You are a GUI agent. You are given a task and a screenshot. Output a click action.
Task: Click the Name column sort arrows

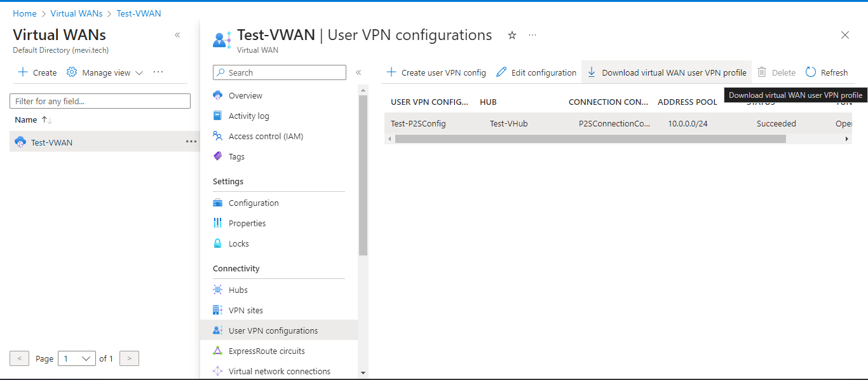(x=46, y=120)
